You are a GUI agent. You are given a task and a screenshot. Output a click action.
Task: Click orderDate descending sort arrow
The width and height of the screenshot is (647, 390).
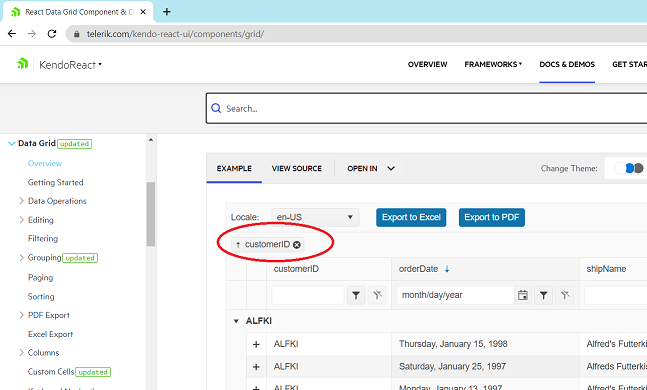pos(447,269)
